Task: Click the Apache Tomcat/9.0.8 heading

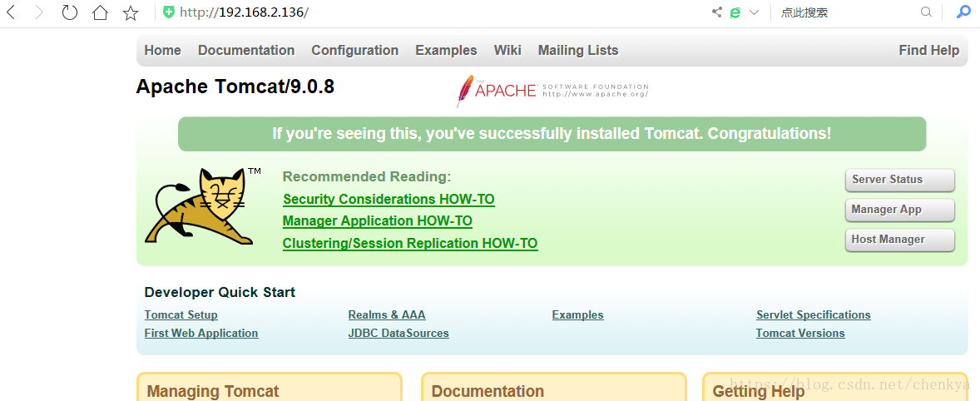Action: (235, 87)
